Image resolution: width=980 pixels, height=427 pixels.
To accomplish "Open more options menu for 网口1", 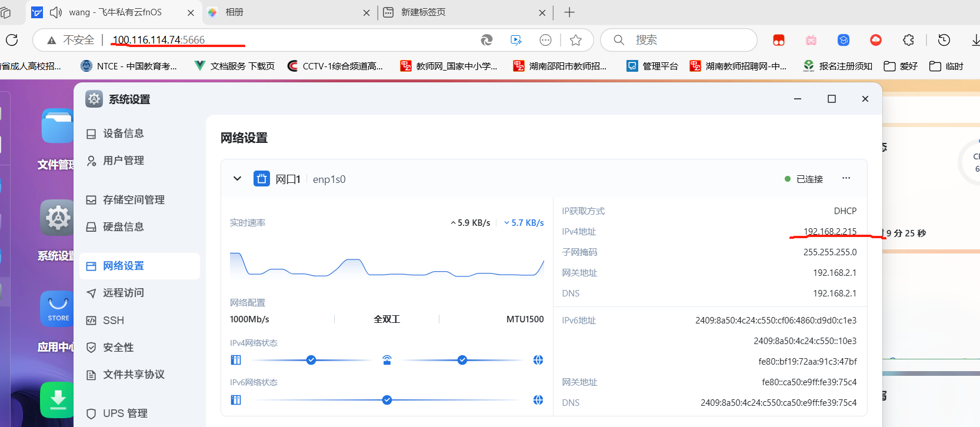I will (846, 178).
